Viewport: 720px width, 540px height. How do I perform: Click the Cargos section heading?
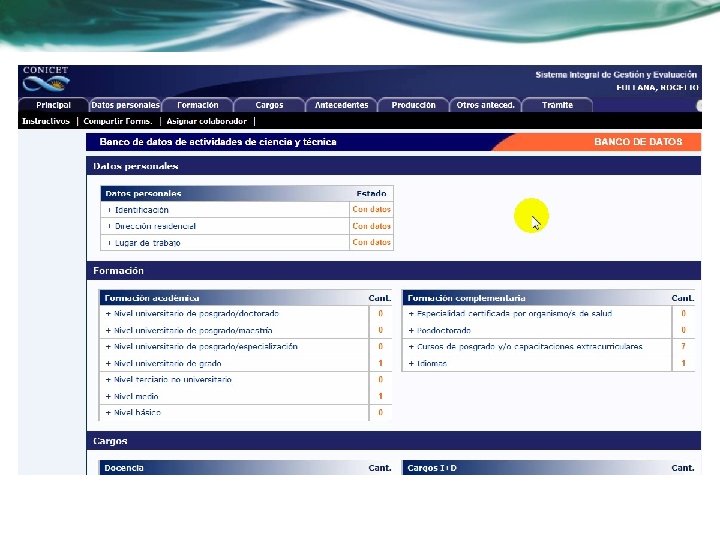pos(394,441)
